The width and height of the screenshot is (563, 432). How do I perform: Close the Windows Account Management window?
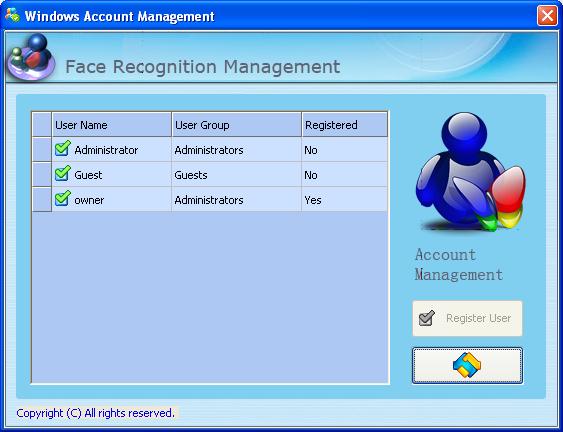547,16
